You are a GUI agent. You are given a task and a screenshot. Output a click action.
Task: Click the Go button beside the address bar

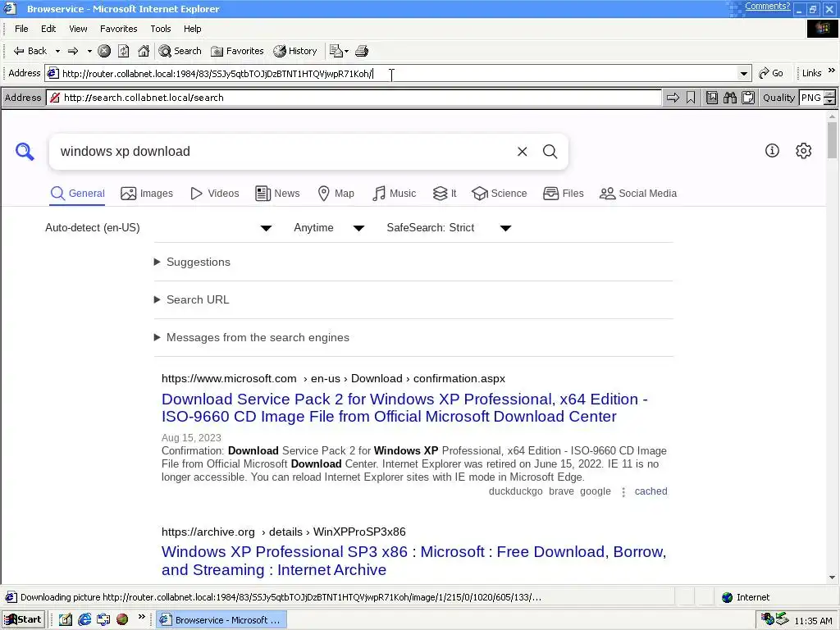(771, 73)
